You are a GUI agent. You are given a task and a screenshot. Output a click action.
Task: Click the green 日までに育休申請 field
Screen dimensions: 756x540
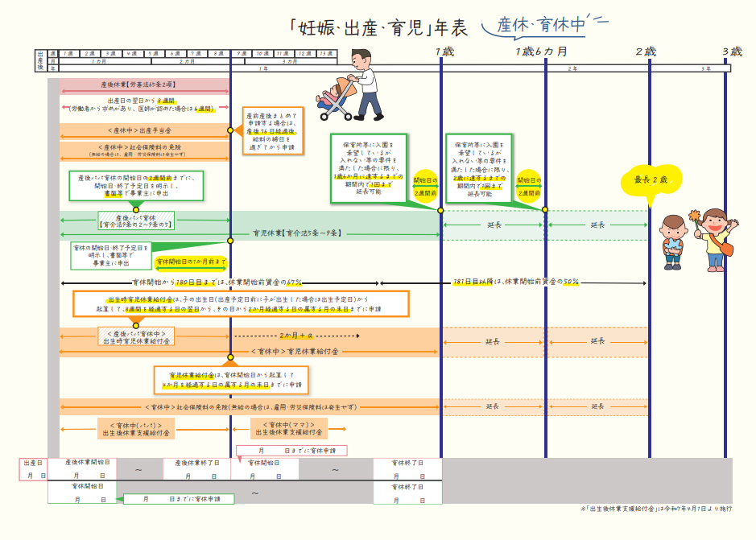[177, 499]
